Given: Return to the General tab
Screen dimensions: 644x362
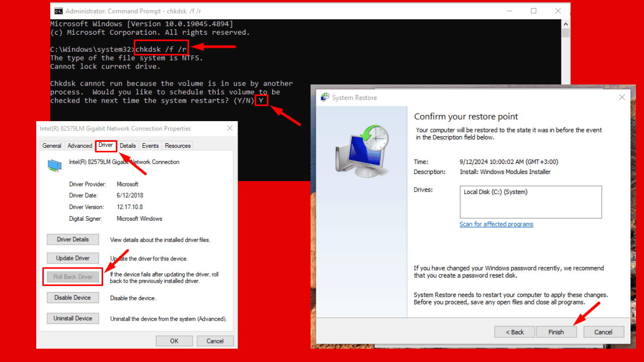Looking at the screenshot, I should pos(52,145).
